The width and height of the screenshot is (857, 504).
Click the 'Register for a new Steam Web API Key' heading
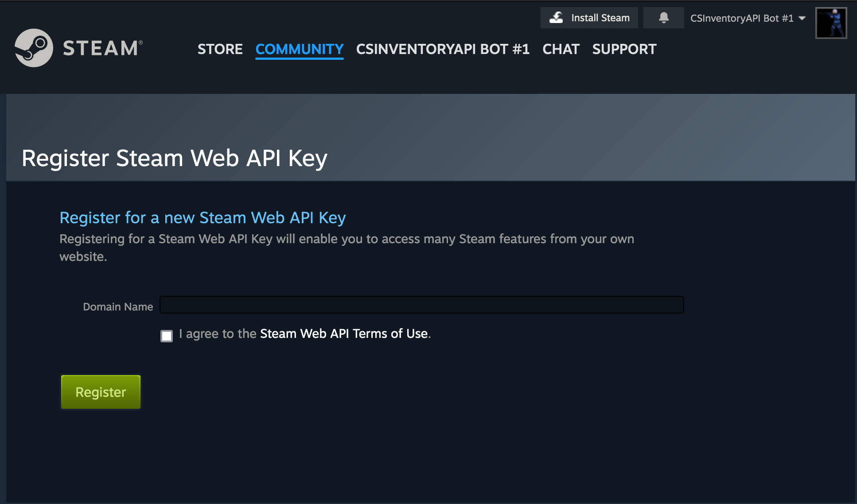tap(203, 217)
